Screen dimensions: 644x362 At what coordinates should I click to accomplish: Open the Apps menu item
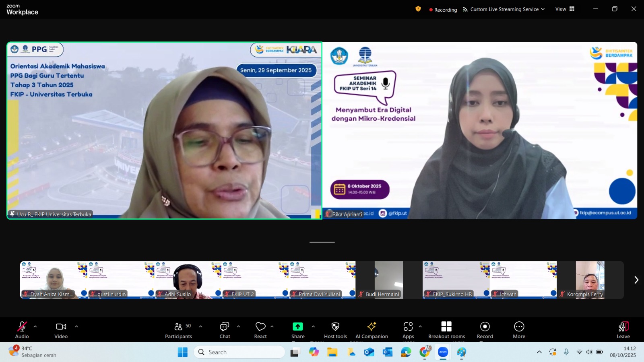tap(408, 330)
